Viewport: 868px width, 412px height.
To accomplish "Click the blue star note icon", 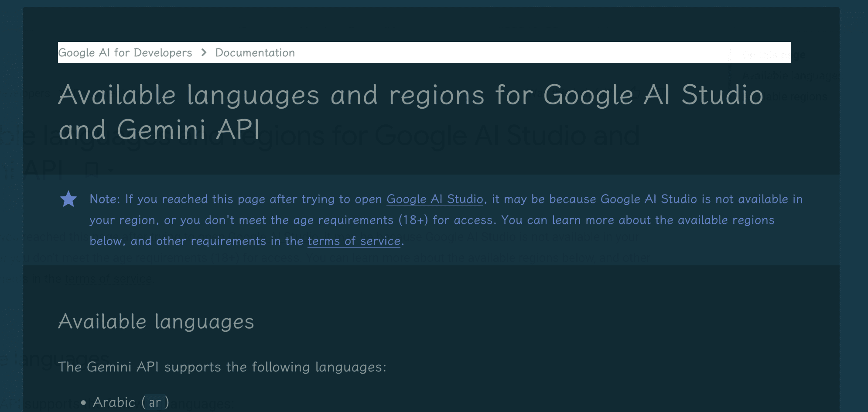I will tap(68, 199).
